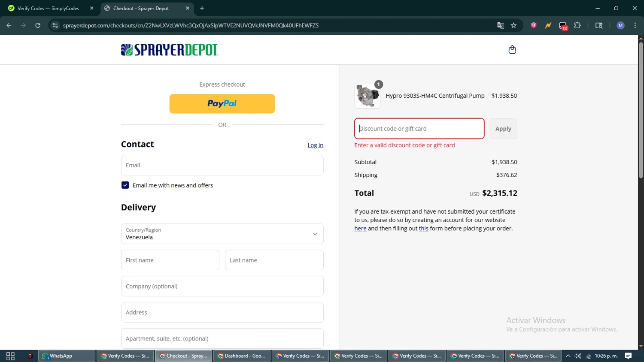Screen dimensions: 644x362
Task: Click the browser back arrow
Action: click(x=9, y=25)
